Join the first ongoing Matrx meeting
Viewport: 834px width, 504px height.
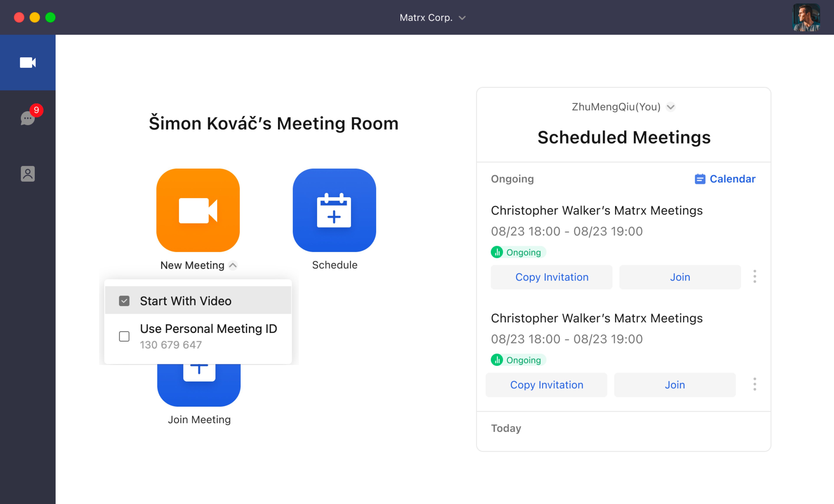[680, 277]
